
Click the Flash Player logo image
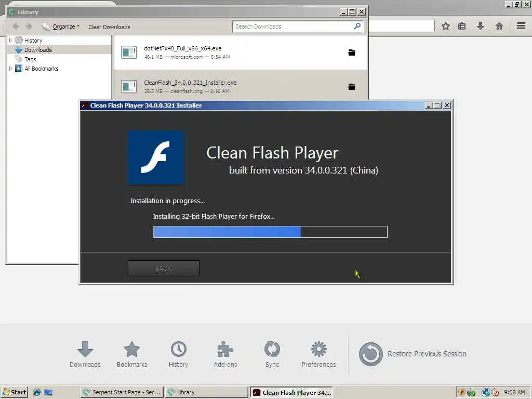[x=156, y=157]
